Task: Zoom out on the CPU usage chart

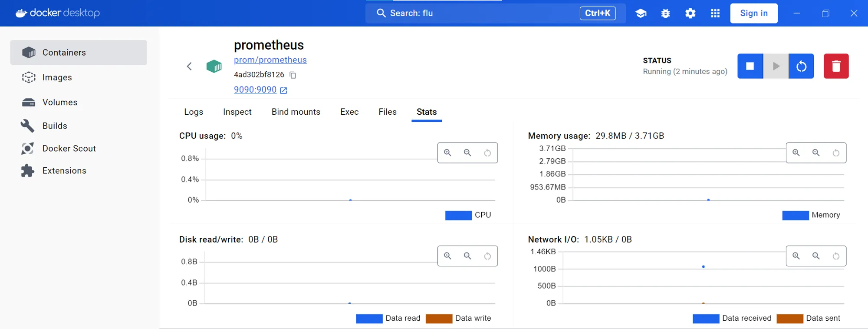Action: (467, 153)
